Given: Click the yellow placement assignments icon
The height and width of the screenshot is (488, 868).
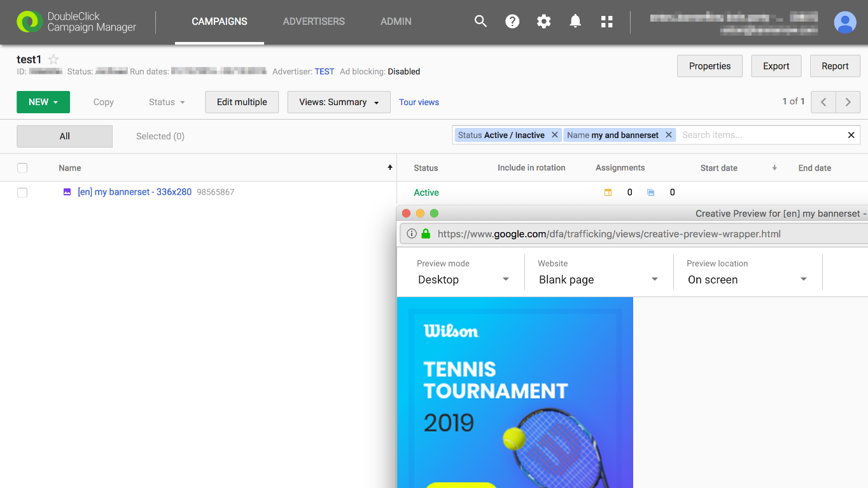Looking at the screenshot, I should [x=608, y=192].
